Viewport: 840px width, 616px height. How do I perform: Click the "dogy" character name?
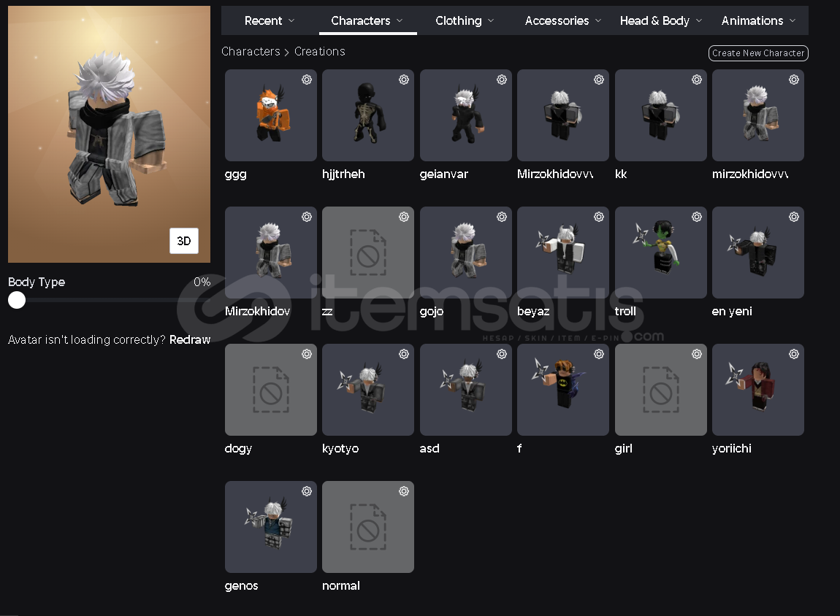point(238,448)
